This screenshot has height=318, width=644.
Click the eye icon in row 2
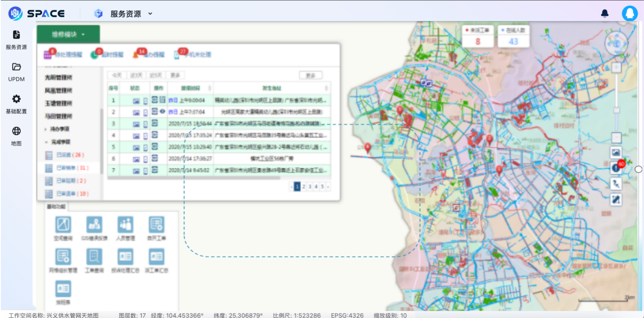coord(162,112)
